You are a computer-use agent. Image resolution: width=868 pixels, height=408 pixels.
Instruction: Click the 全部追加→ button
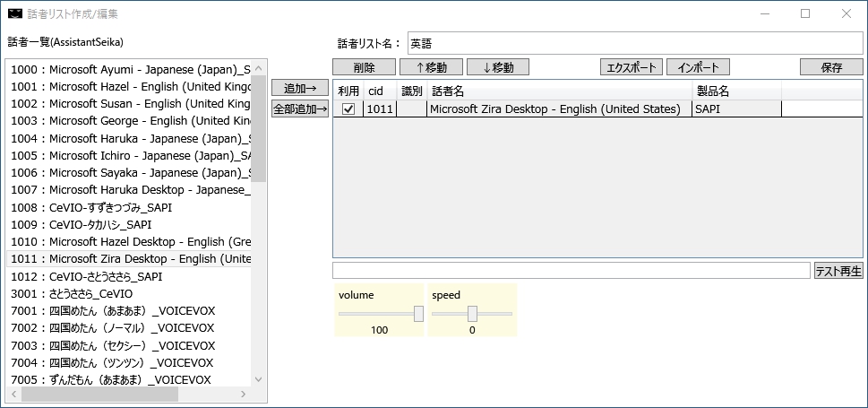[299, 109]
